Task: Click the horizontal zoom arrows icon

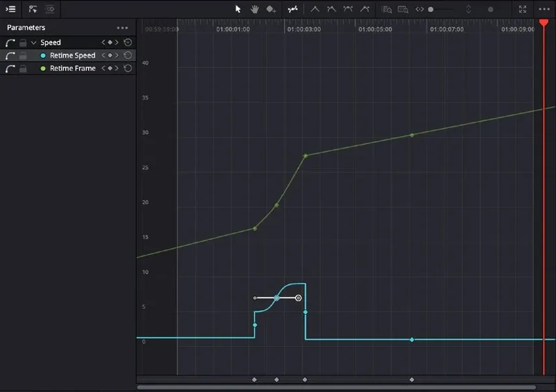Action: [420, 9]
